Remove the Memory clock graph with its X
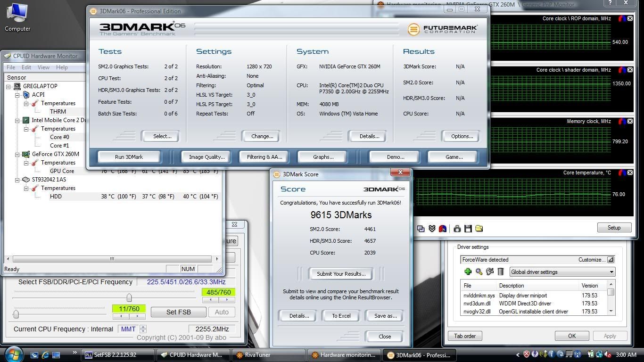Screen dimensions: 644x362 pyautogui.click(x=630, y=121)
